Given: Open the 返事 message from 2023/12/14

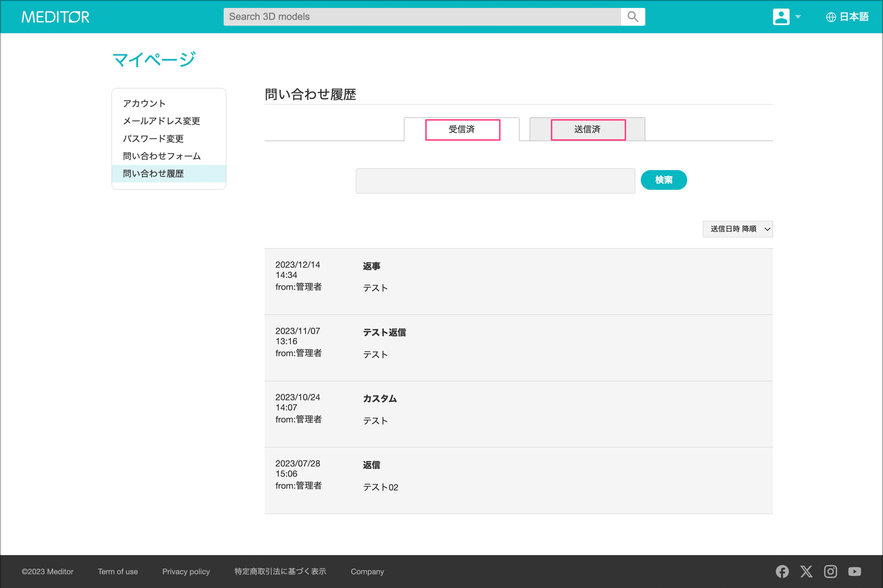Looking at the screenshot, I should click(x=372, y=266).
